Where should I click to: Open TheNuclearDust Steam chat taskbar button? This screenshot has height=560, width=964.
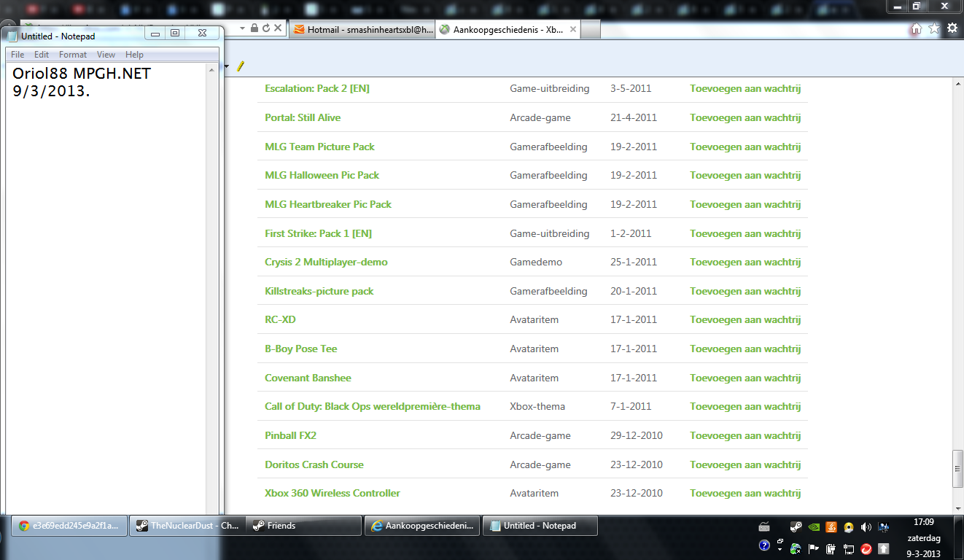coord(187,526)
